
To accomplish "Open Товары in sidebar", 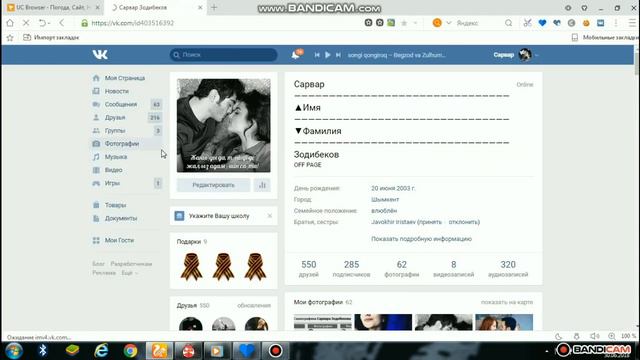I will [x=115, y=205].
